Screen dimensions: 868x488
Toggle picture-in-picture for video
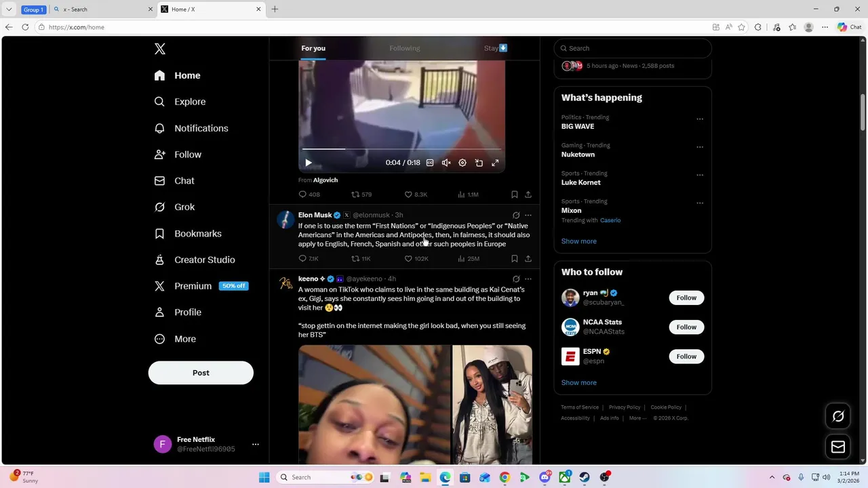pos(479,163)
